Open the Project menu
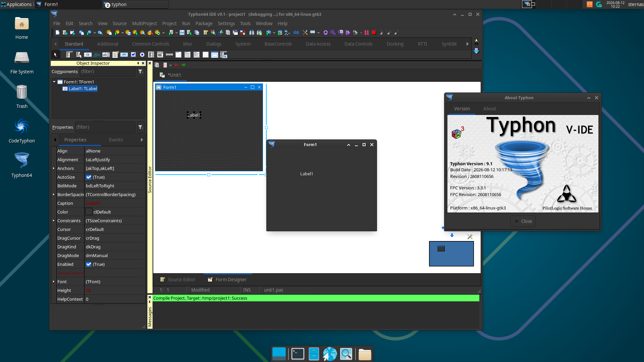The height and width of the screenshot is (362, 644). [169, 23]
